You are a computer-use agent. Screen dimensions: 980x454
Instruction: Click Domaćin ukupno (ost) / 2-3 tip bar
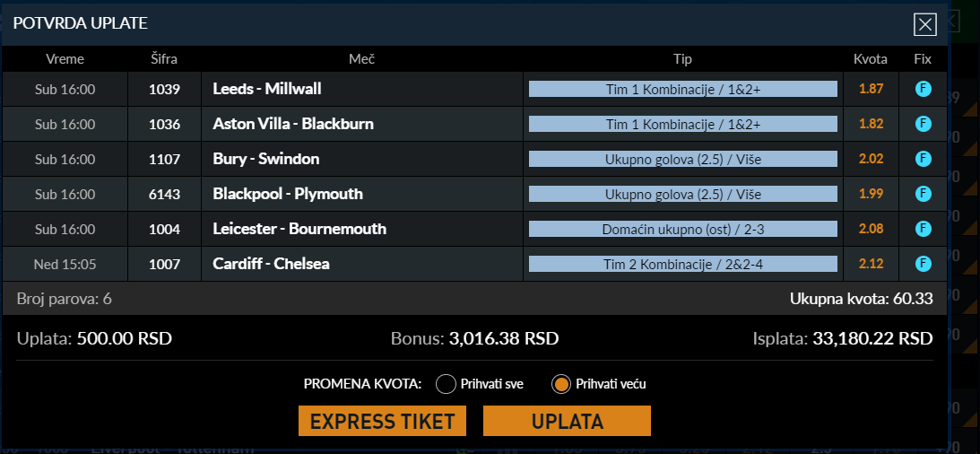(x=683, y=229)
